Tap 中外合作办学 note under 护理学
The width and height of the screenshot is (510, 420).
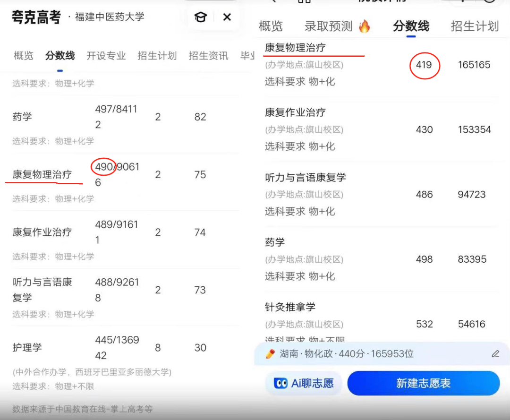pos(92,372)
